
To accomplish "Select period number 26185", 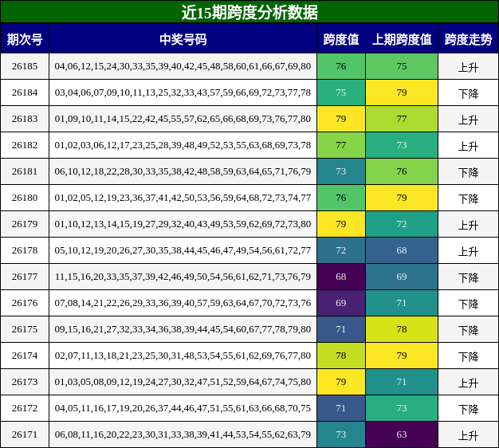I will (25, 66).
